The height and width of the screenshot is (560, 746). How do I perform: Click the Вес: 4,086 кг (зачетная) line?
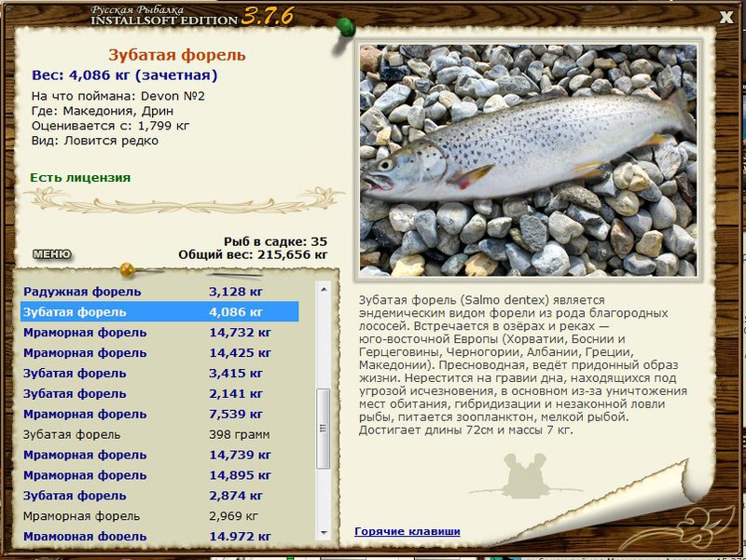[x=125, y=75]
